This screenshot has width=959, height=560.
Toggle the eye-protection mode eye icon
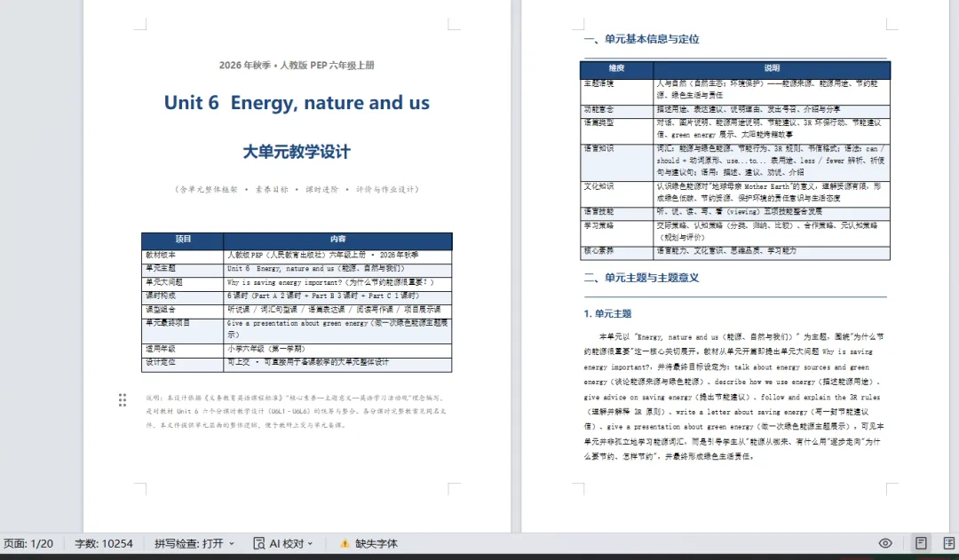point(885,543)
